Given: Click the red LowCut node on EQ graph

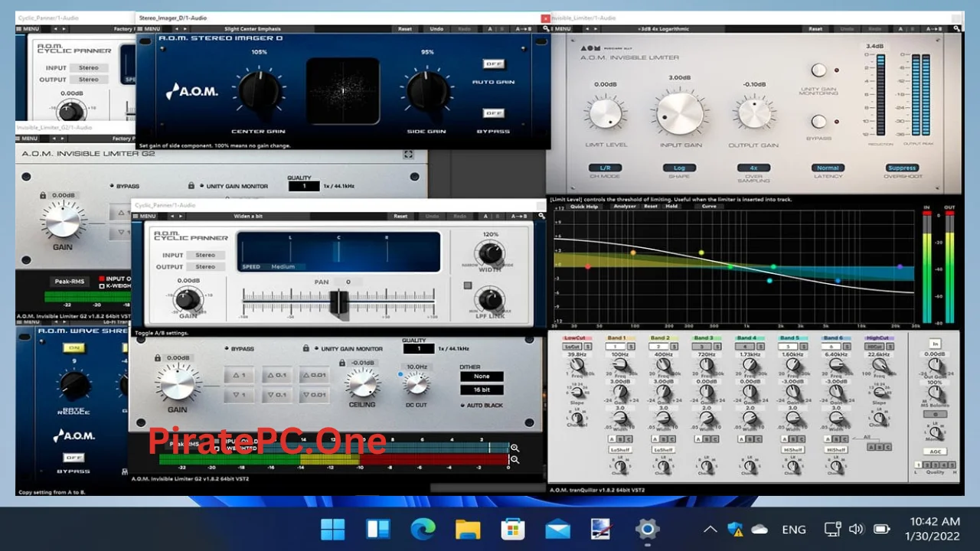Looking at the screenshot, I should [588, 266].
